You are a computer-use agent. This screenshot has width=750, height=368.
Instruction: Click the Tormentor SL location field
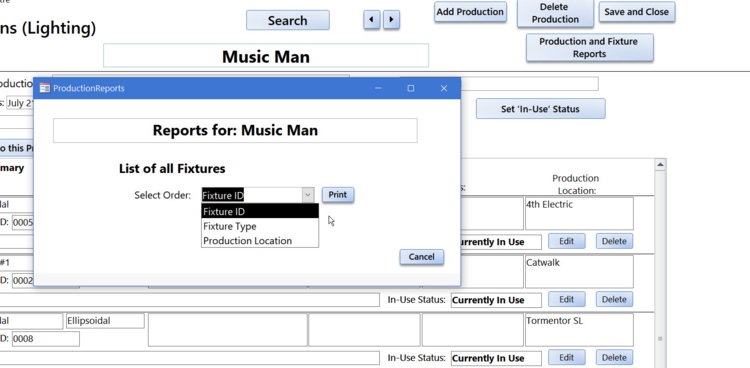coord(579,330)
